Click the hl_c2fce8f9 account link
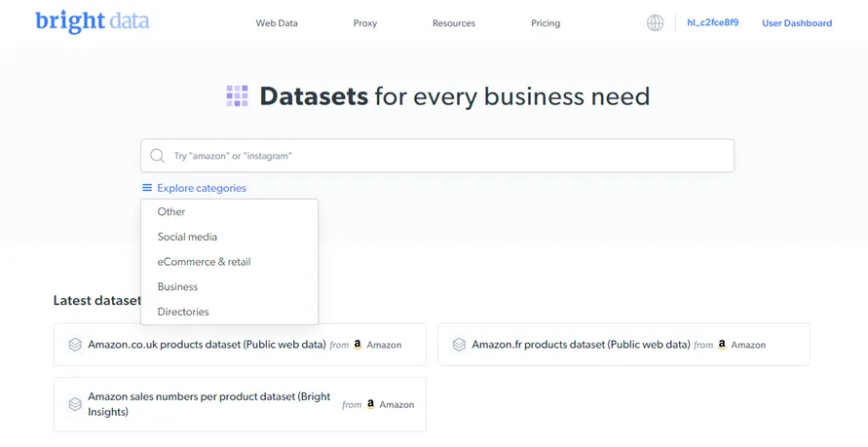868x447 pixels. click(712, 22)
